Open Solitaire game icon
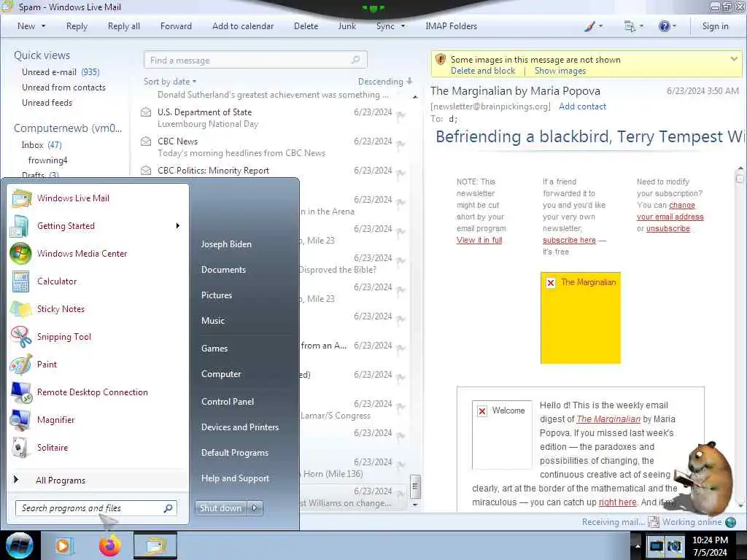This screenshot has width=747, height=560. tap(20, 447)
